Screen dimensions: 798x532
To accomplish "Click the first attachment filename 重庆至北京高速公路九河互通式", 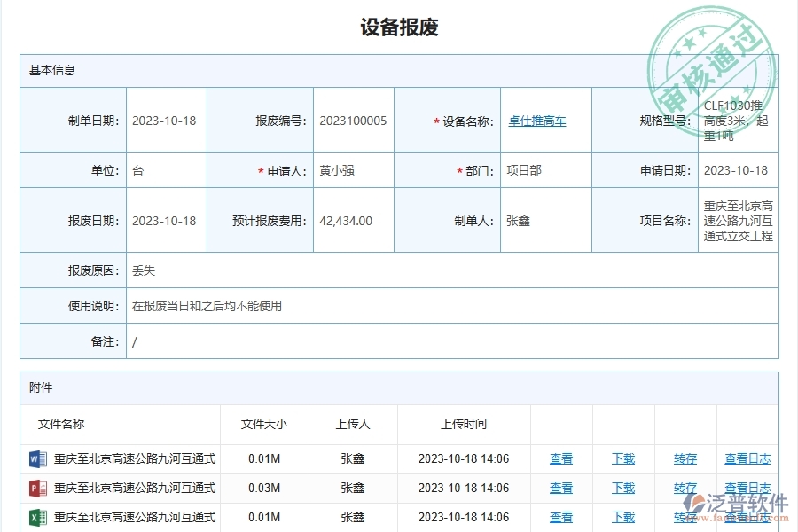I will coord(137,458).
